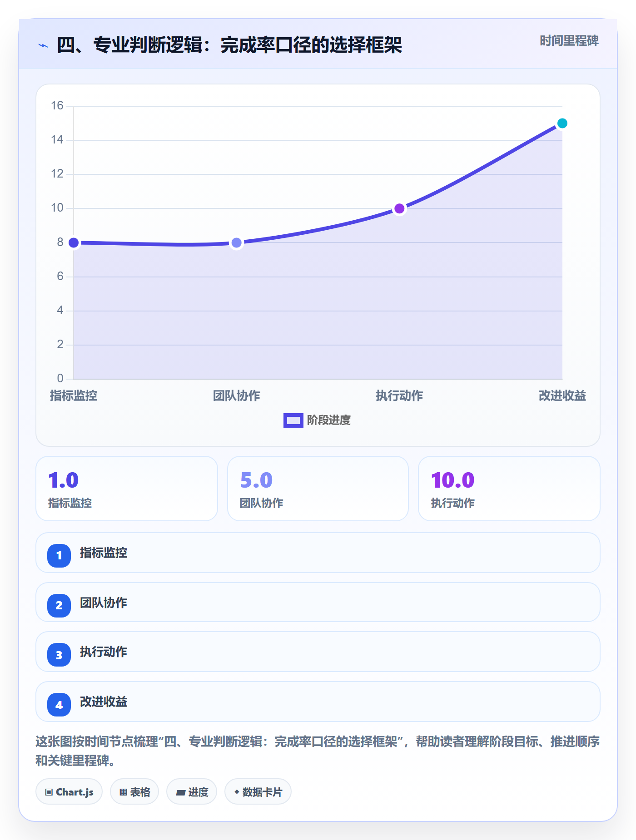Click the 10.0 value in the stat card
Viewport: 636px width, 840px height.
click(x=453, y=480)
